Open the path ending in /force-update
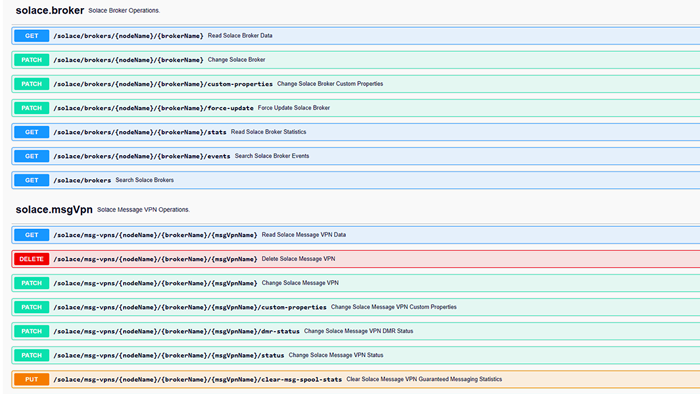Viewport: 700px width, 394px height. coord(153,108)
